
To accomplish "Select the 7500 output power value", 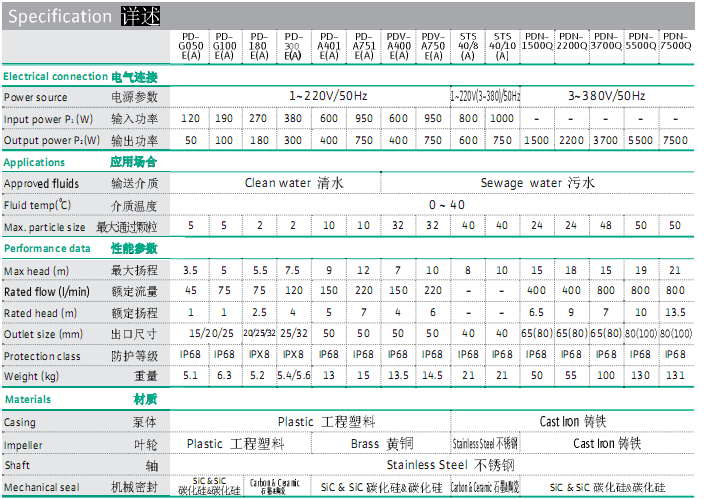I will tap(676, 140).
